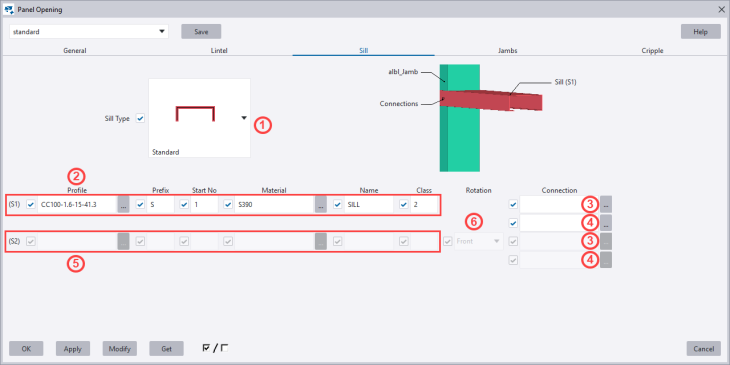Toggle all checkboxes on/off switch
This screenshot has width=730, height=365.
(216, 348)
